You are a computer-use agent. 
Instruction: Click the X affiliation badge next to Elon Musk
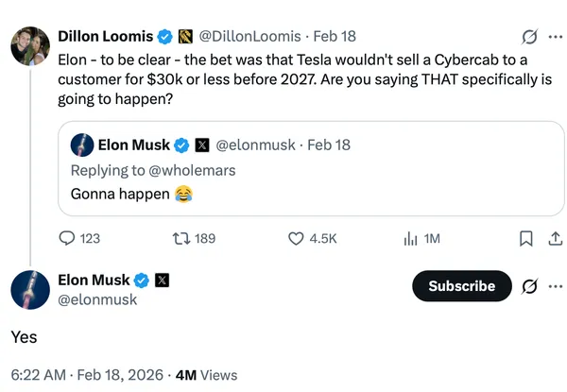click(x=162, y=281)
